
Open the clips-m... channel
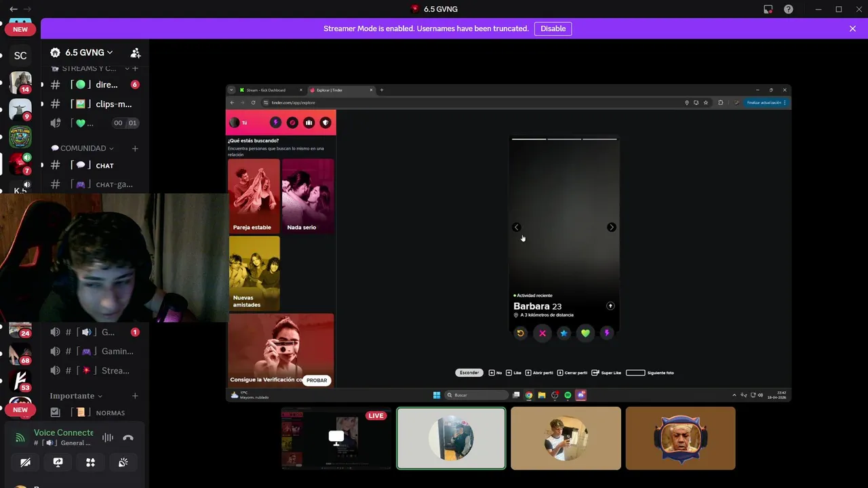(x=95, y=104)
